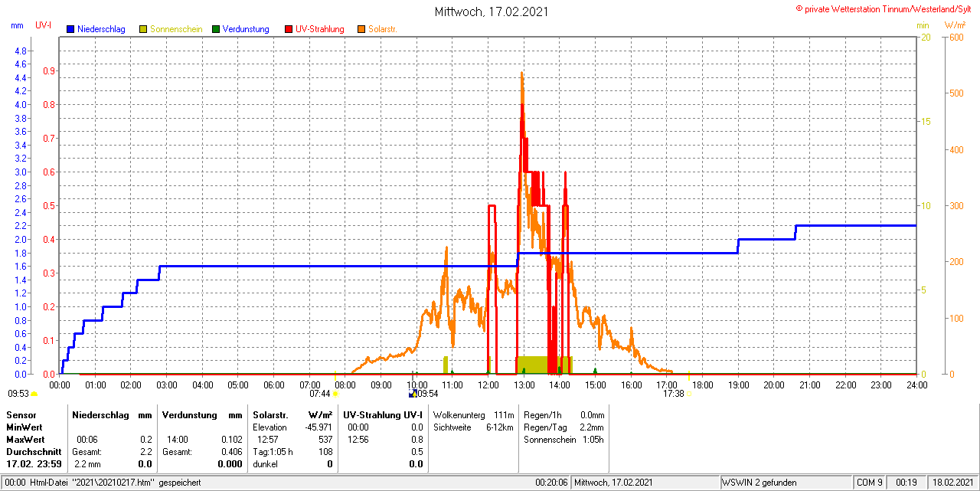
Task: Click the sunset icon beside 17:38
Action: (x=689, y=394)
